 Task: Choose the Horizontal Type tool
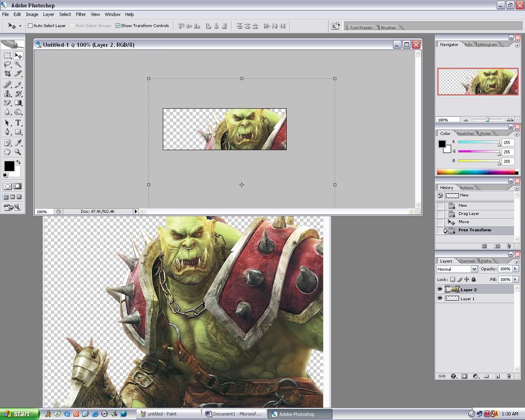coord(18,123)
